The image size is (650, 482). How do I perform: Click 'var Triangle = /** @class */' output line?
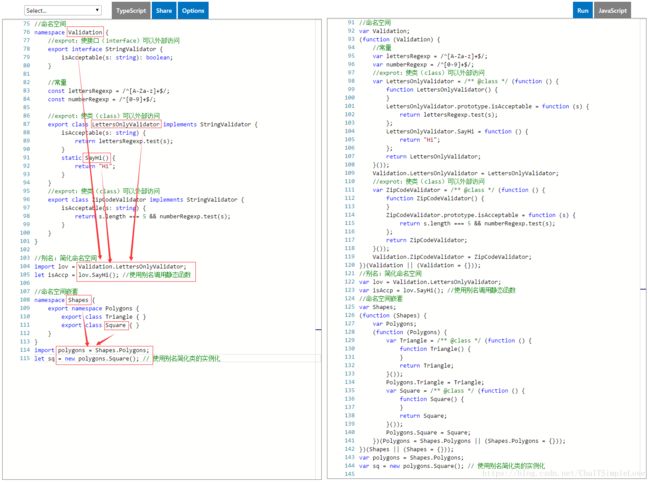point(459,341)
